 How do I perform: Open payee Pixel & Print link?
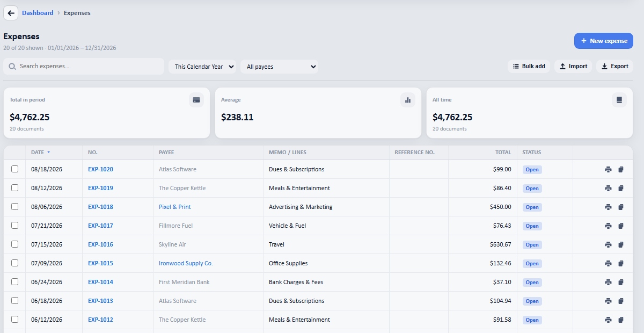[x=175, y=207]
